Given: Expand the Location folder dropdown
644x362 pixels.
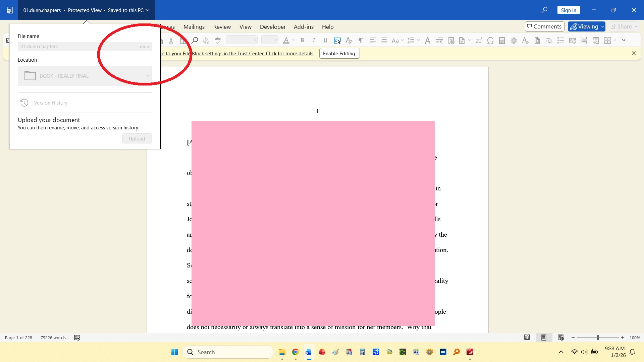Looking at the screenshot, I should 147,76.
